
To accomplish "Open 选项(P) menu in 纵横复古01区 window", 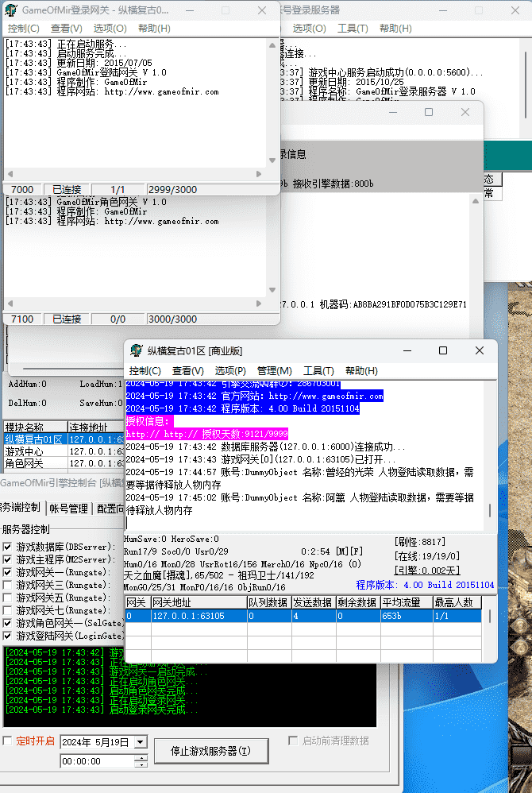I will click(230, 371).
